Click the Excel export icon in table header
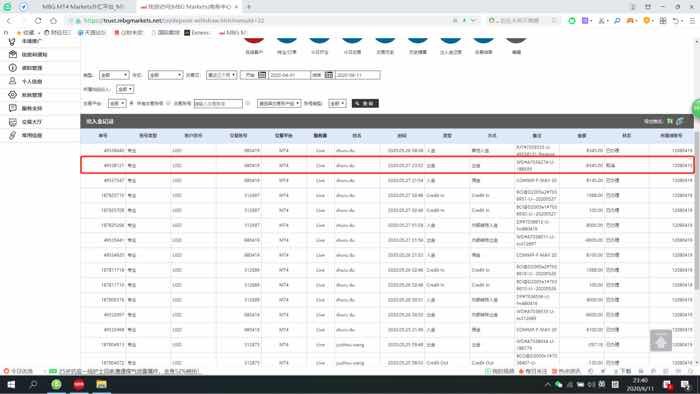Viewport: 700px width, 394px height. tap(670, 121)
